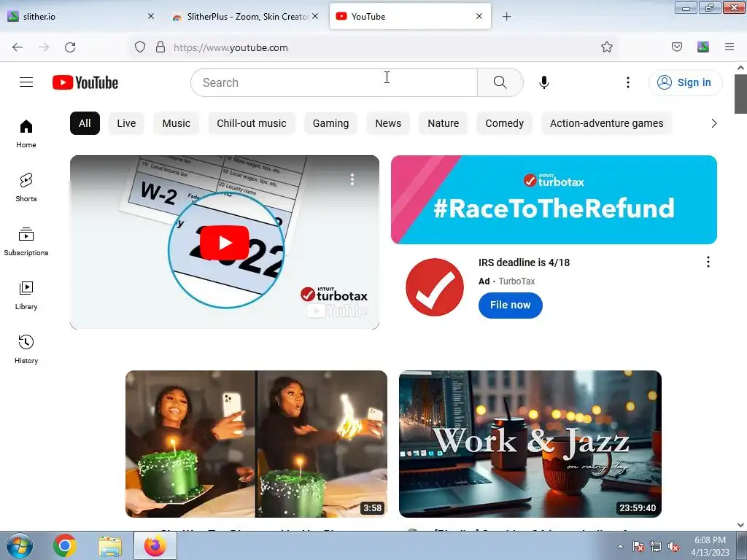This screenshot has height=560, width=747.
Task: Close the YouTube tab
Action: (479, 16)
